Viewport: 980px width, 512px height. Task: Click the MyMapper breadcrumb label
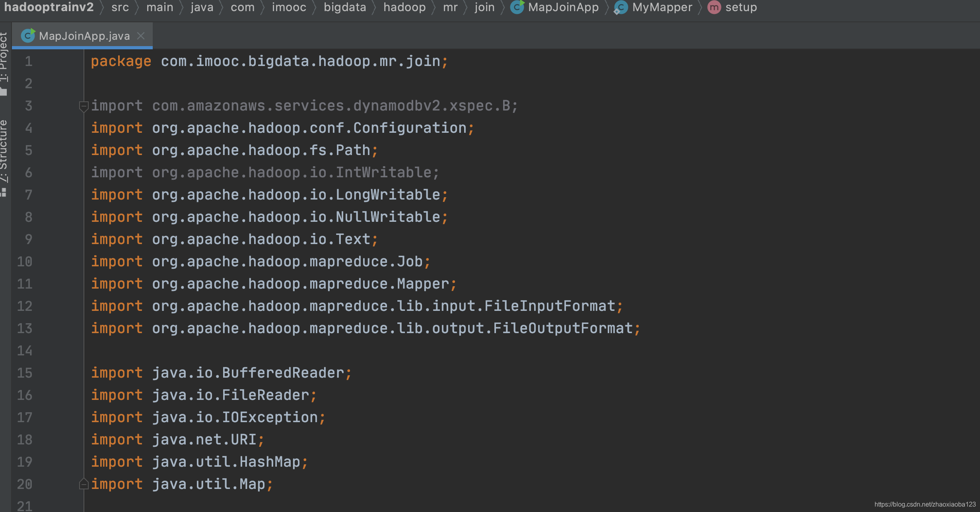[x=662, y=7]
